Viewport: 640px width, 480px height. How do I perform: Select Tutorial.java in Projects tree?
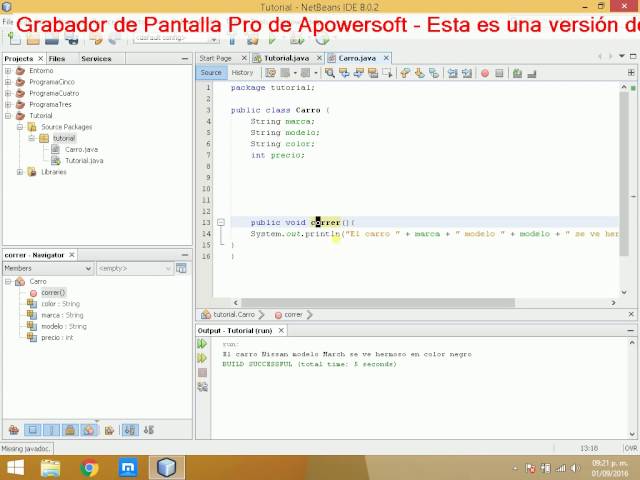point(84,161)
